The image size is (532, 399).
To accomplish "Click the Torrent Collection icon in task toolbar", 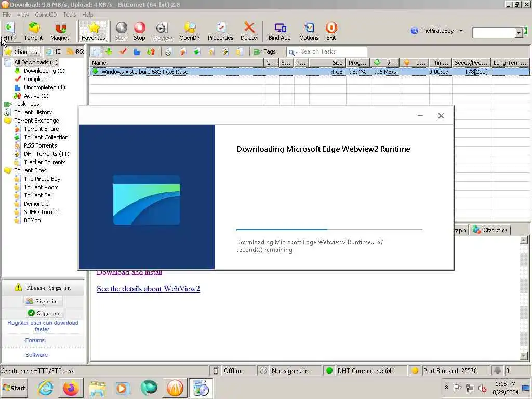I will tap(197, 51).
